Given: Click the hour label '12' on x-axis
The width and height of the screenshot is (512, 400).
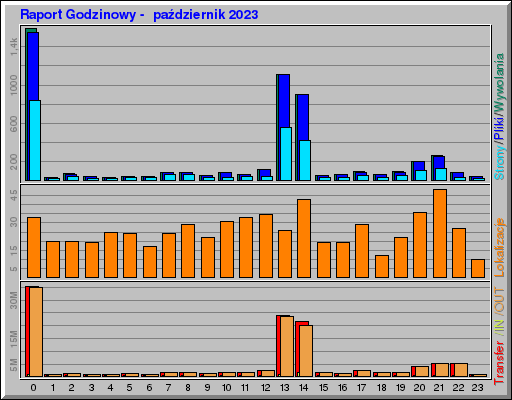Looking at the screenshot, I should [265, 388].
